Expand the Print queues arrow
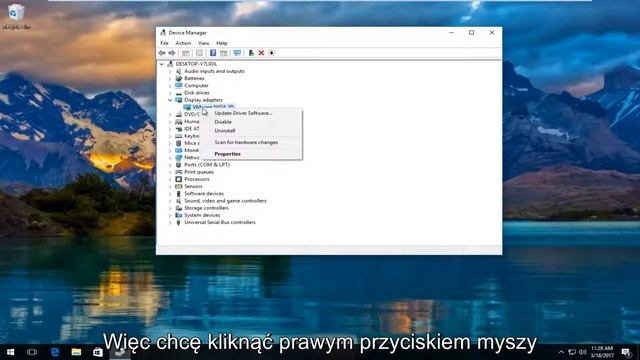The image size is (640, 360). pos(170,172)
